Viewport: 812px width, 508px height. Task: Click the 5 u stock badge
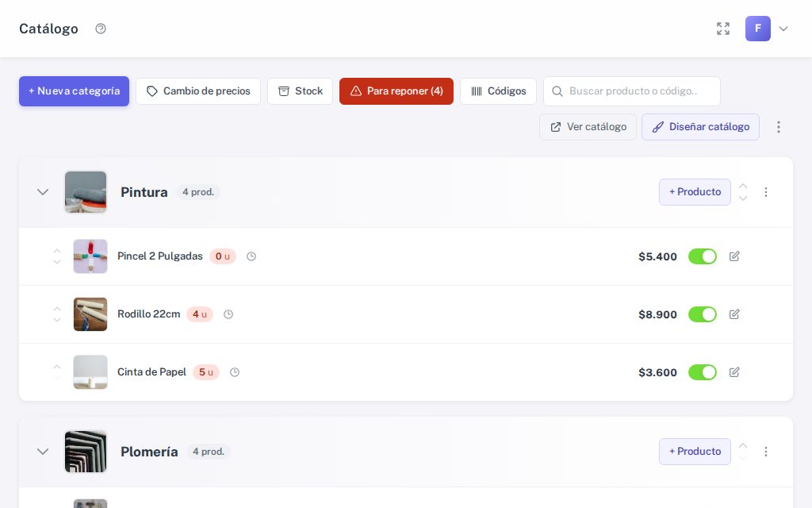coord(206,373)
